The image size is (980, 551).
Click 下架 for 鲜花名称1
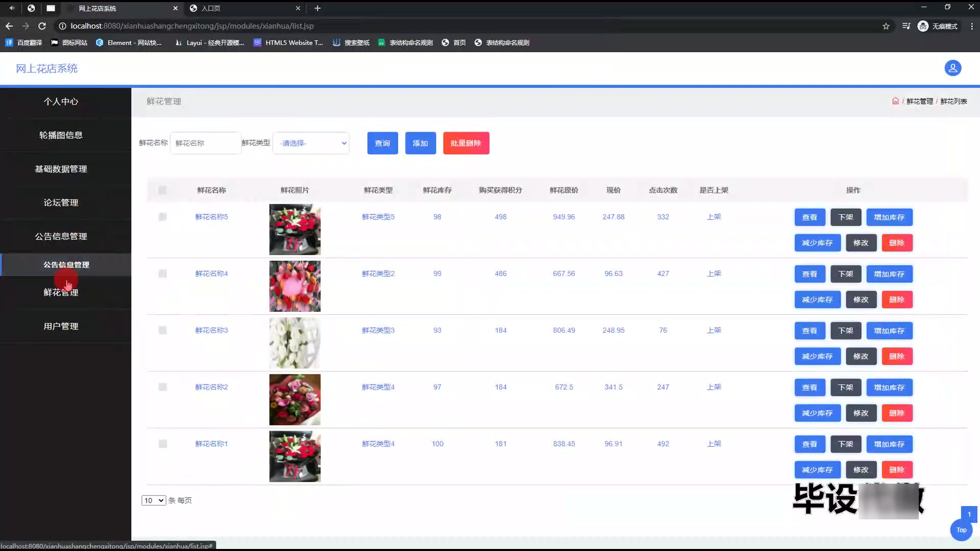846,444
